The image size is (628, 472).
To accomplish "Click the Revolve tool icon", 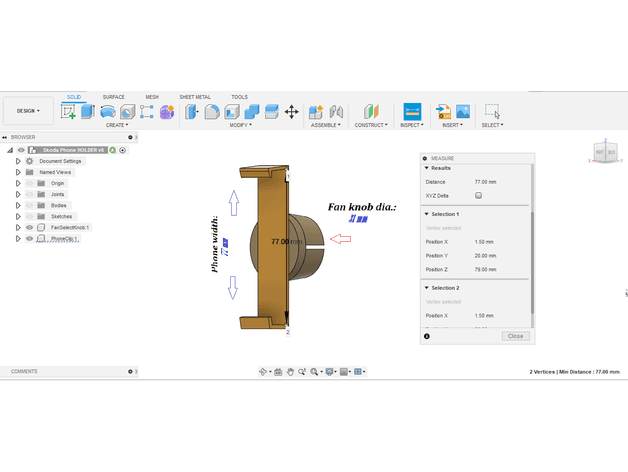I will coord(108,112).
